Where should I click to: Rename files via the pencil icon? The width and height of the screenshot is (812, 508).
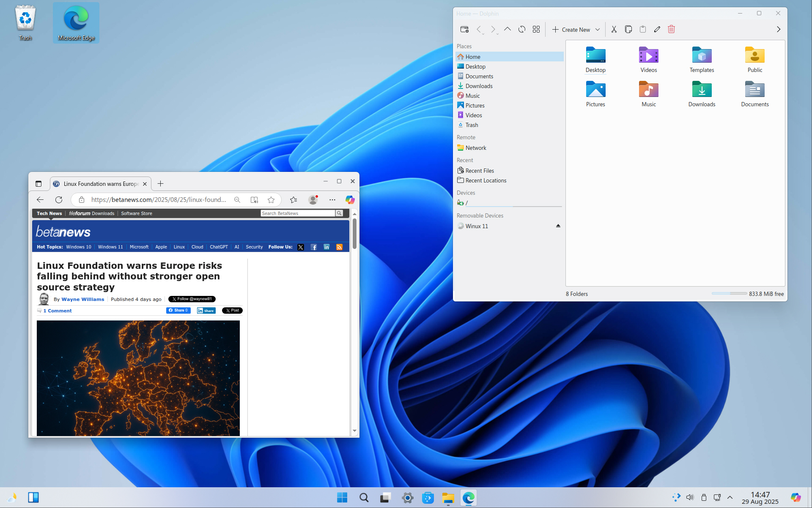pyautogui.click(x=657, y=29)
